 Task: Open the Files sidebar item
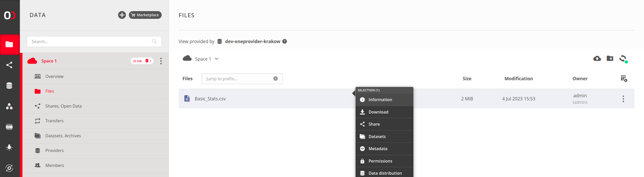[96, 91]
